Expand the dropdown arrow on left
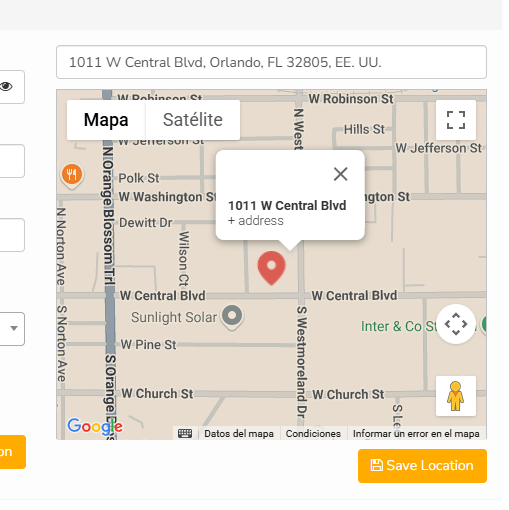This screenshot has height=510, width=509. [x=14, y=328]
